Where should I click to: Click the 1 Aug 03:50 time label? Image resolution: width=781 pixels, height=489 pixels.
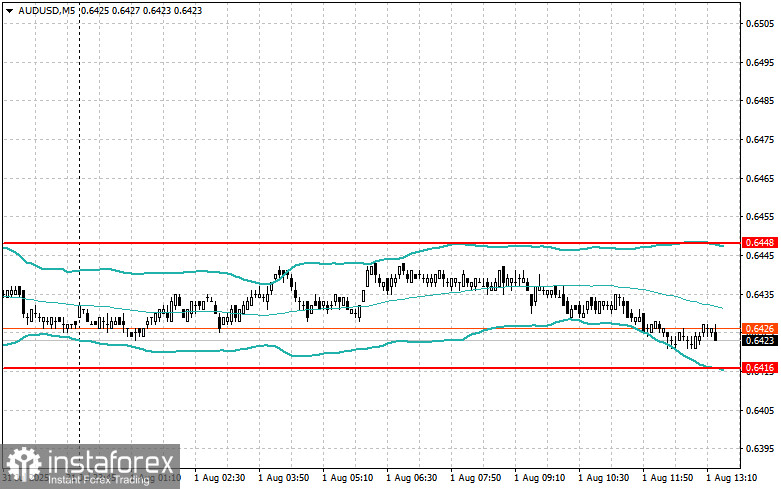pos(283,478)
